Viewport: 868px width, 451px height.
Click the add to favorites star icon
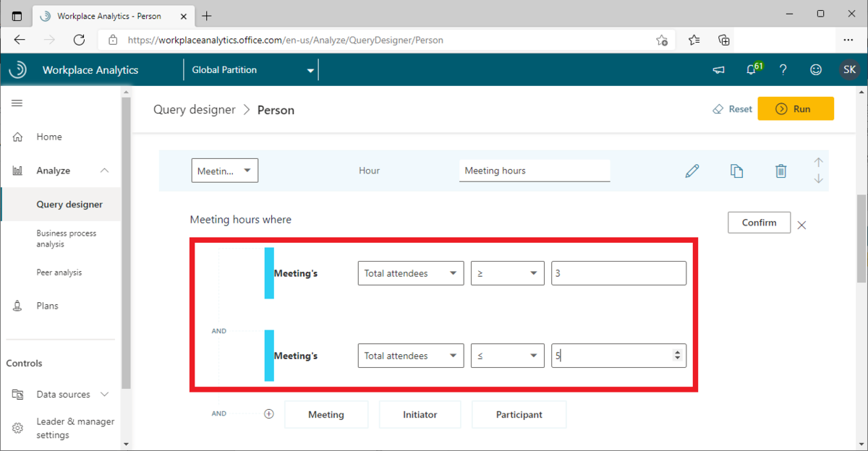[661, 40]
